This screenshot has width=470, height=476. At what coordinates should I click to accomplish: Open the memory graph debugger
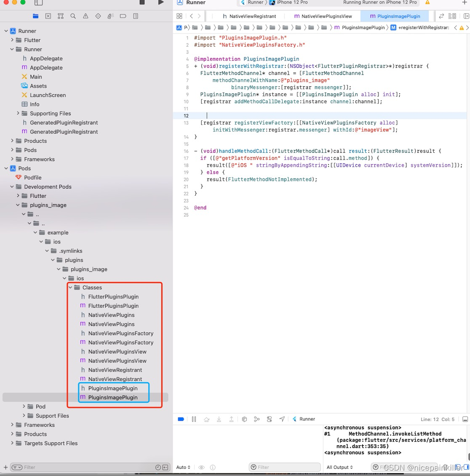click(x=257, y=419)
